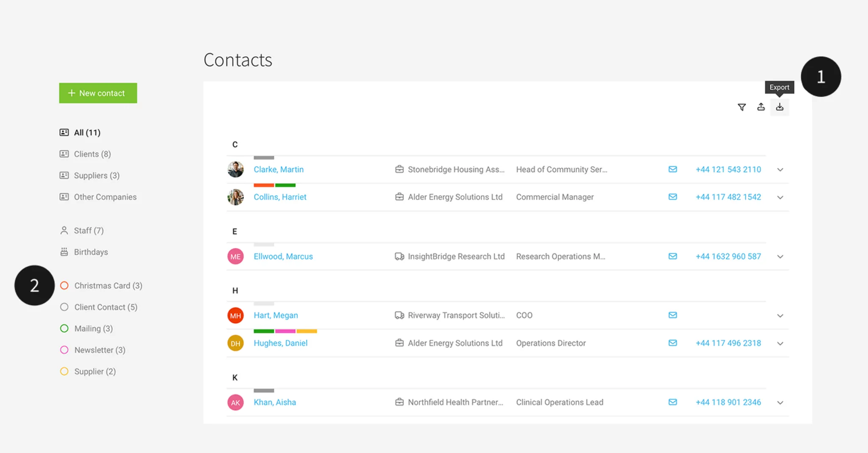Click the Birthdays cake icon

[64, 252]
